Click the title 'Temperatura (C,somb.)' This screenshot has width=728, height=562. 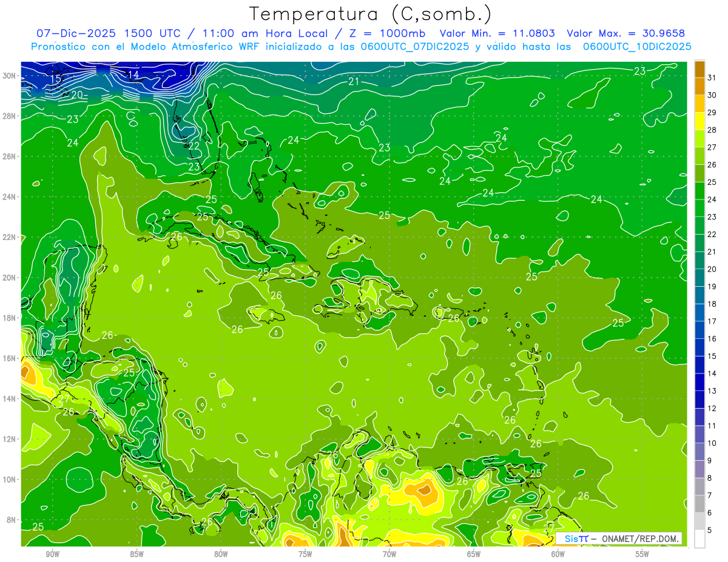click(370, 14)
